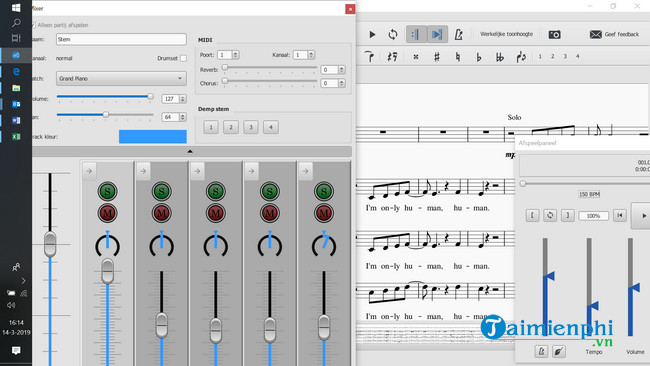Toggle loop button in Afspeelpaneel
Image resolution: width=650 pixels, height=366 pixels.
(x=550, y=216)
